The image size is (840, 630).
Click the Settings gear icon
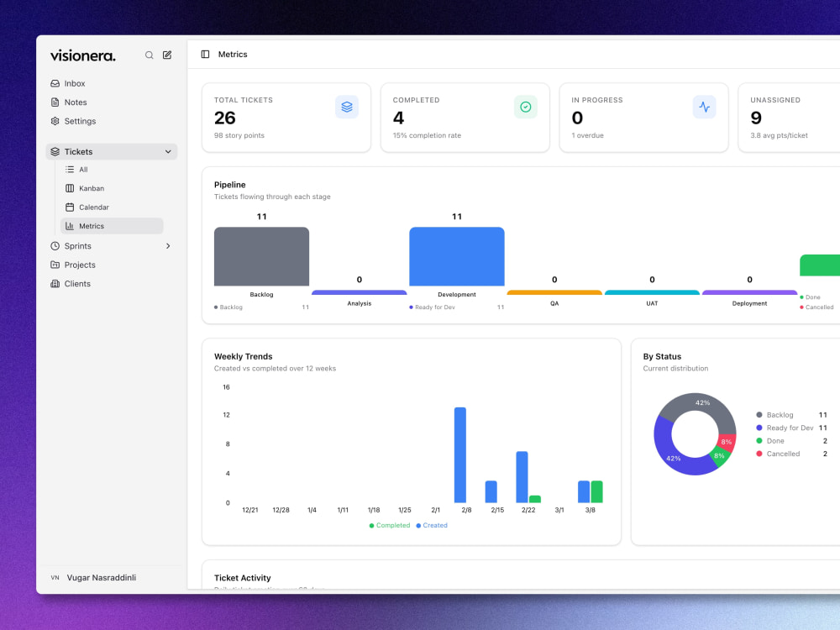pos(55,121)
